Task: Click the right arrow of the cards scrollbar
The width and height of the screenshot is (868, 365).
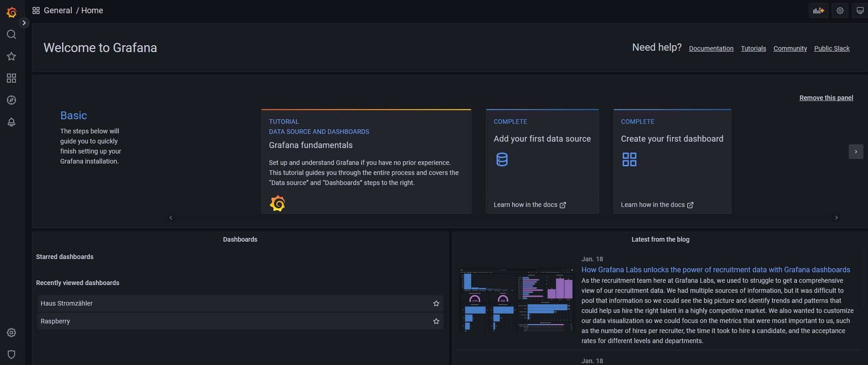Action: [x=836, y=218]
